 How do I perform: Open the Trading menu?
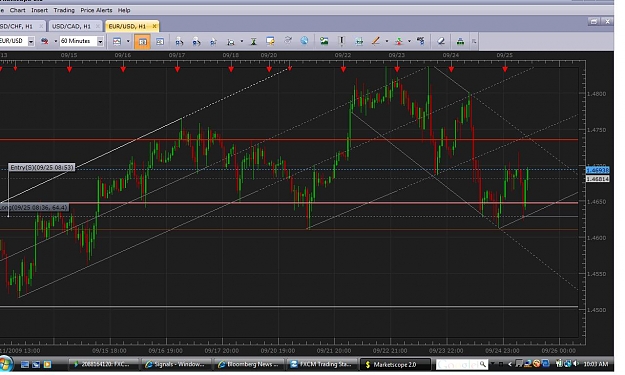(64, 10)
